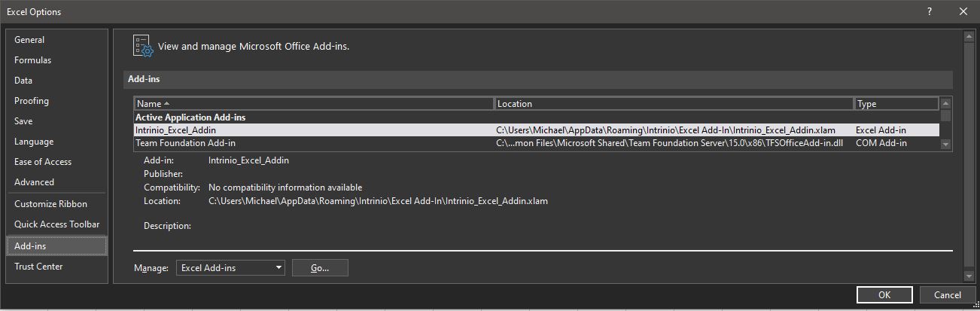Click the Help question mark icon
This screenshot has width=980, height=311.
click(930, 11)
